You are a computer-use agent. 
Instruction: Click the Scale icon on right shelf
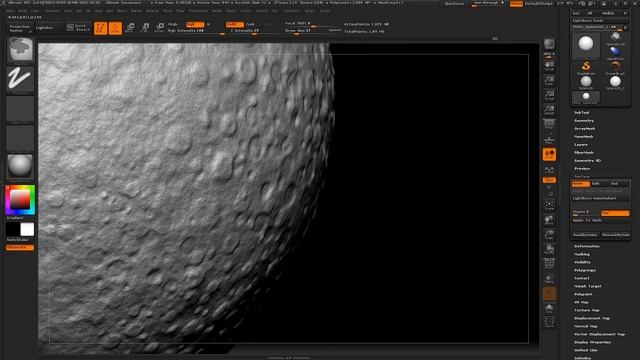549,235
